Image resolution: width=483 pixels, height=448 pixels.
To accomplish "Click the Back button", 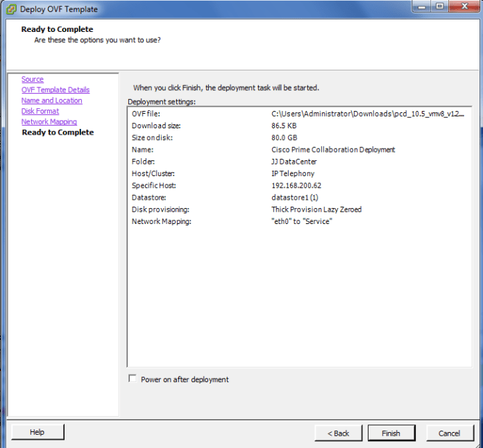I will coord(338,433).
